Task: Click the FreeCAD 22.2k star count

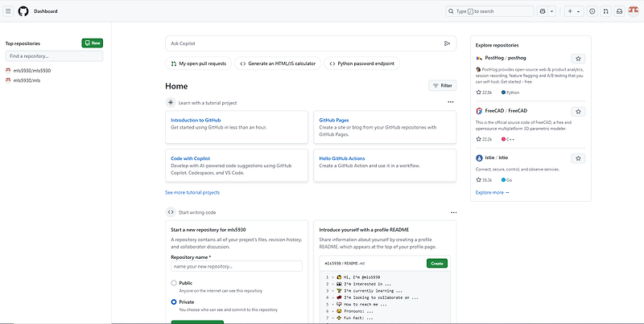Action: (484, 139)
